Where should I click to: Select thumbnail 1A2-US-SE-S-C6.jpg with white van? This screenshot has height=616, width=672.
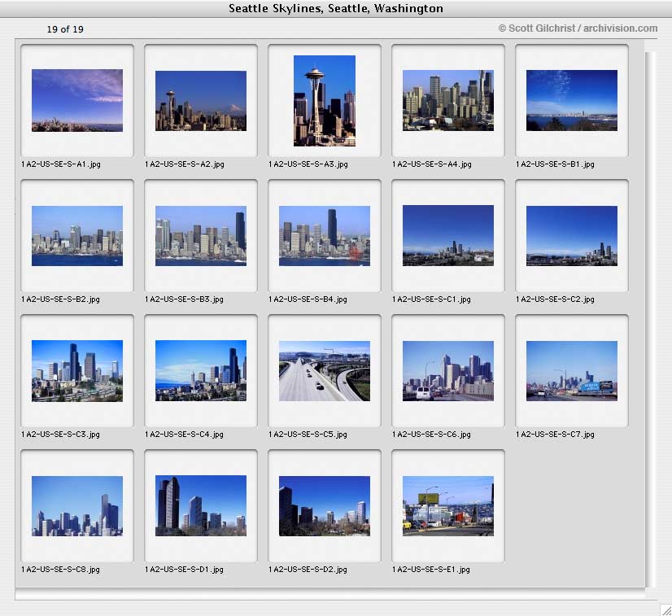click(x=447, y=371)
